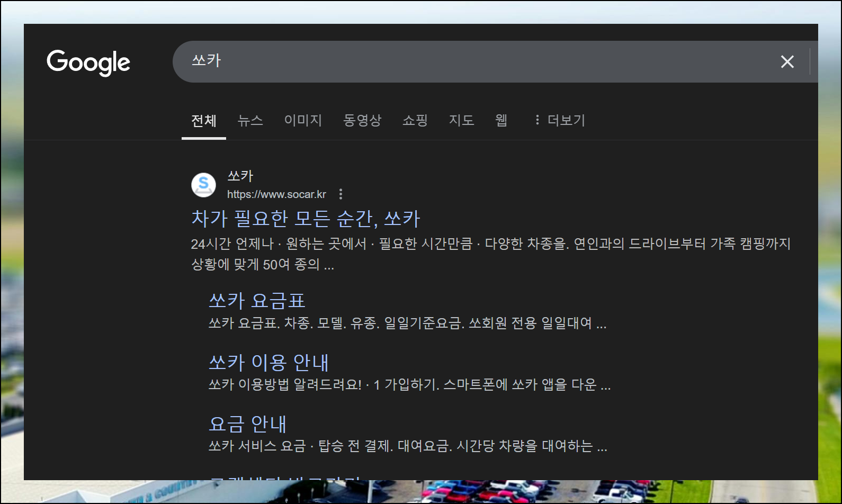The width and height of the screenshot is (842, 504).
Task: Click the snippet '쏘카 서비스 요금 · 탑승 전 결제'
Action: 408,446
